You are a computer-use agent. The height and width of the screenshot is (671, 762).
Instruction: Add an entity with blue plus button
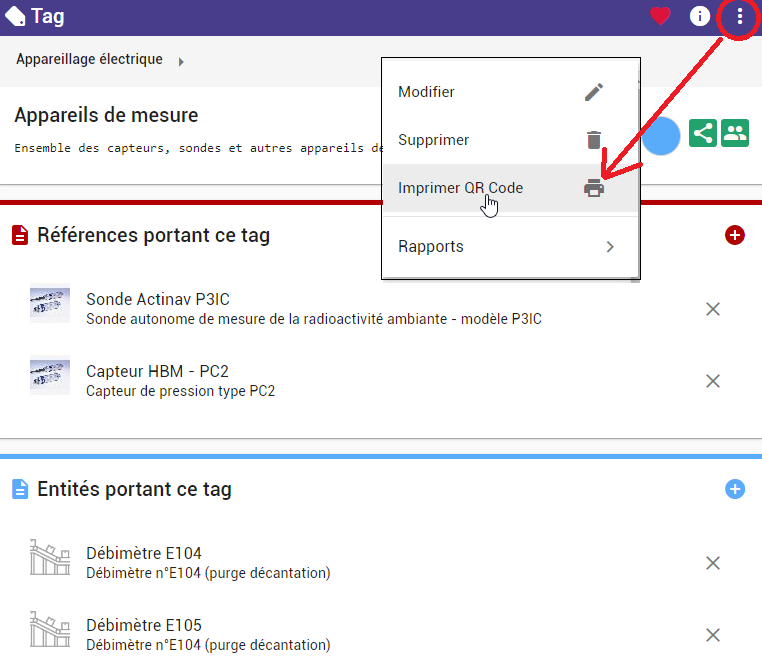tap(735, 489)
